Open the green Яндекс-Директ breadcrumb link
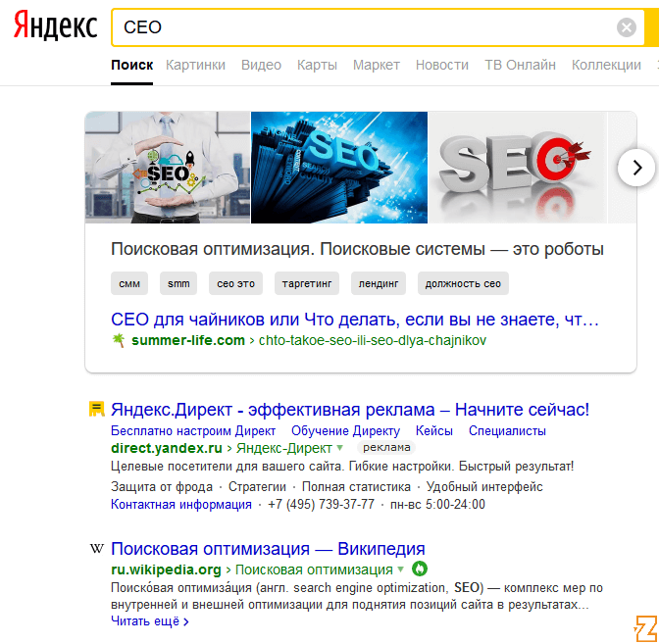 coord(284,448)
